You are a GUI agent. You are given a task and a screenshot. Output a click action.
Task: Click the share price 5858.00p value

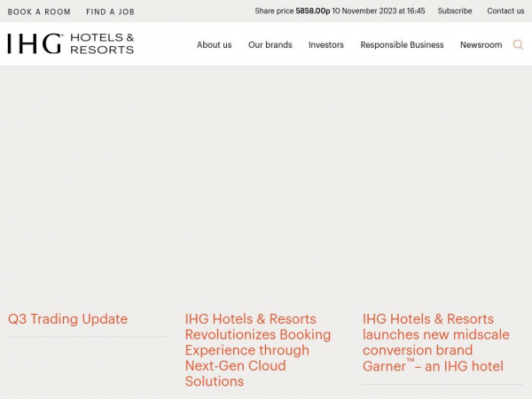312,11
